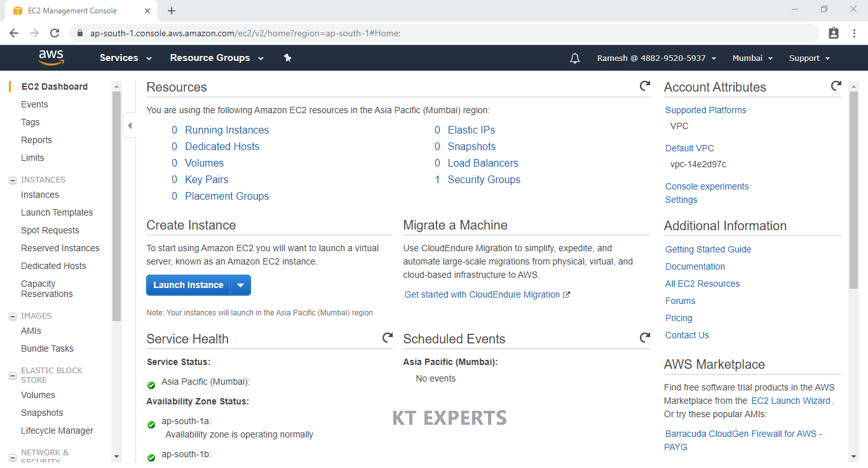Click the external link icon beside CloudEndure Migration
Screen dimensions: 868x468
click(567, 295)
